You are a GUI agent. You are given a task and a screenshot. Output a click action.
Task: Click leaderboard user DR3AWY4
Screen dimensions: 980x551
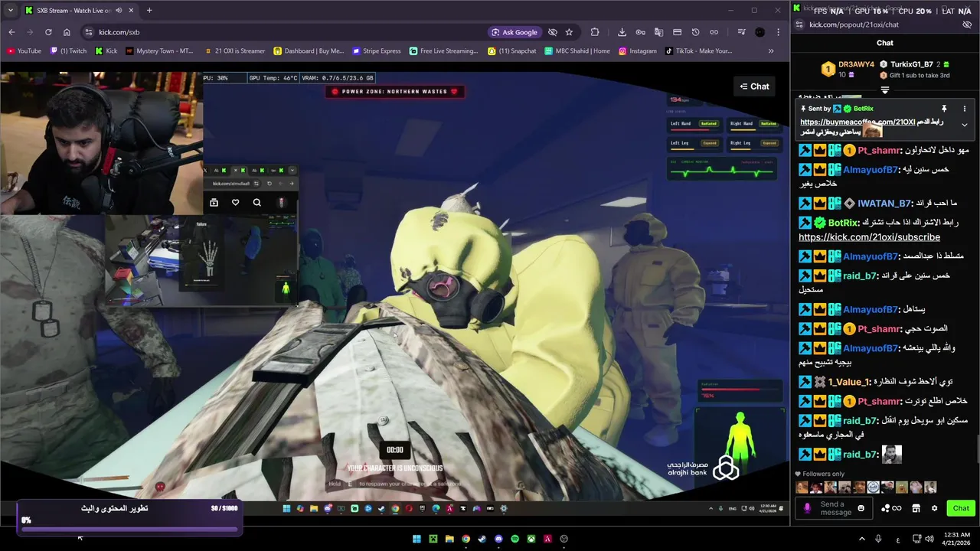856,64
